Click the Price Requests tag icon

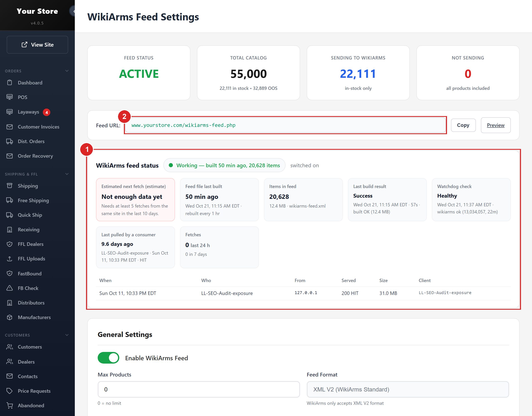[10, 391]
